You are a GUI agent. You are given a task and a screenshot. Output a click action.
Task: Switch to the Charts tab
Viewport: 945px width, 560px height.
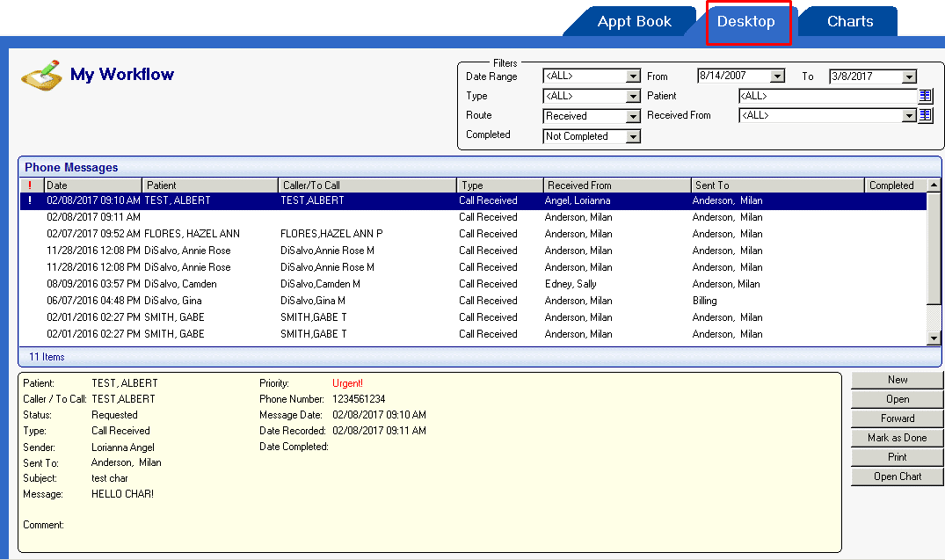click(847, 21)
